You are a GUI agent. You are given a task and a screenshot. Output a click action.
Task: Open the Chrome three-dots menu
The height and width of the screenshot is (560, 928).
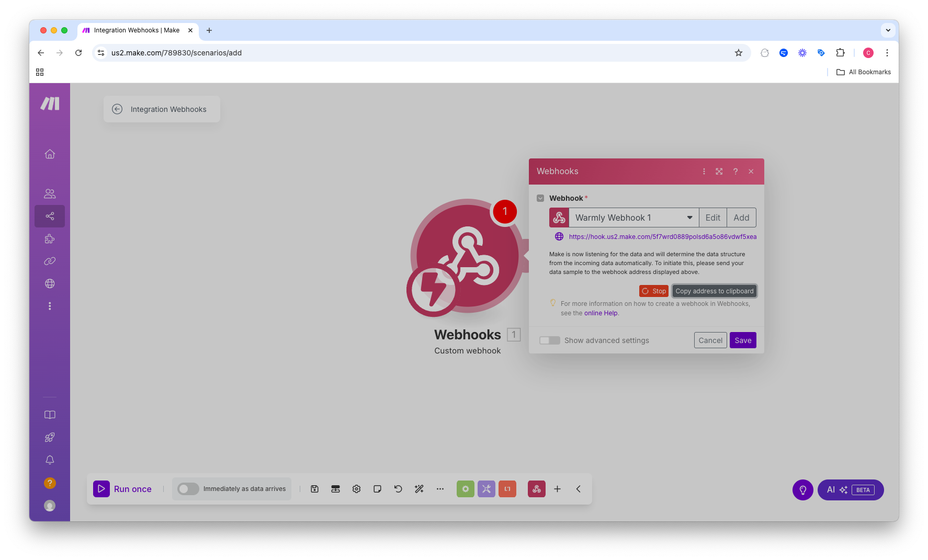click(887, 53)
